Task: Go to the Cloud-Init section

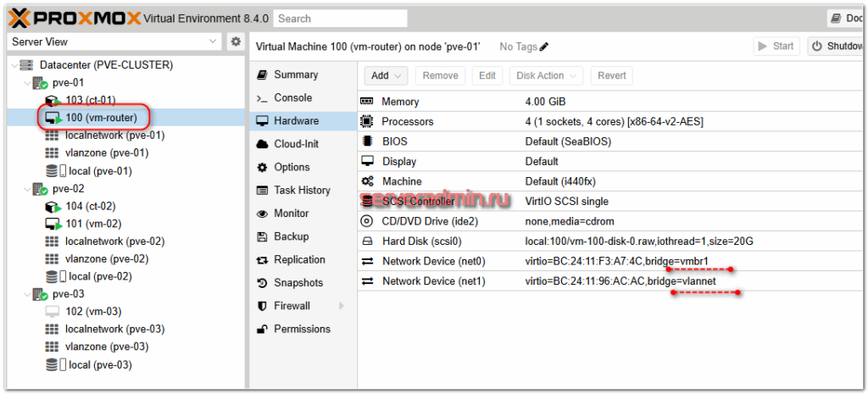Action: click(x=296, y=144)
